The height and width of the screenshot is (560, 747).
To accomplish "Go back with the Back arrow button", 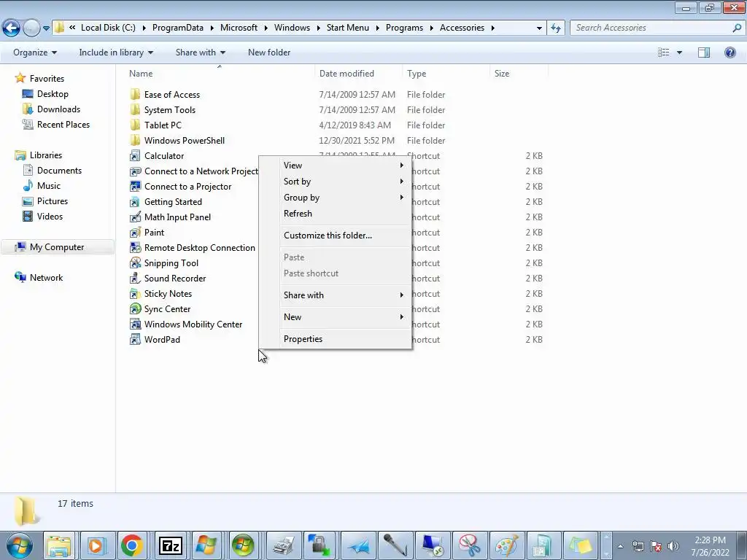I will click(x=11, y=28).
